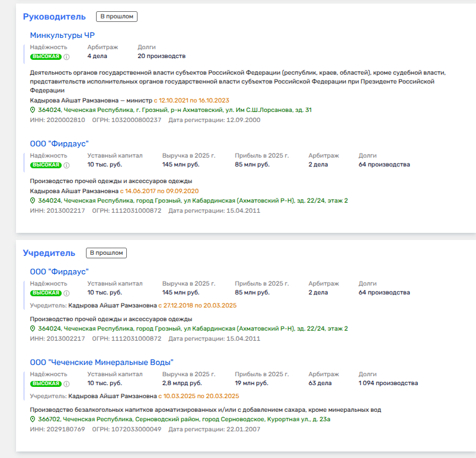Toggle the 'В прошлом' filter next to Учредитель
The width and height of the screenshot is (476, 458).
tap(106, 253)
